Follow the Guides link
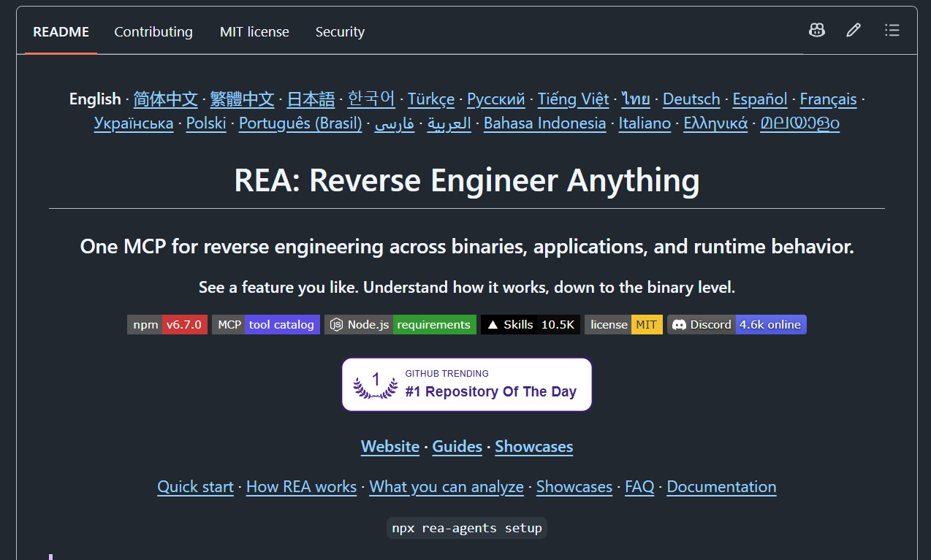Screen dimensions: 931x560 coord(457,447)
